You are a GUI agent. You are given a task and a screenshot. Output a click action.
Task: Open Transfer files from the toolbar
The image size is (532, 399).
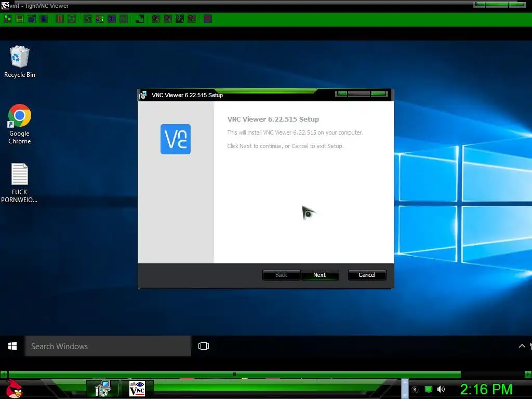click(139, 19)
